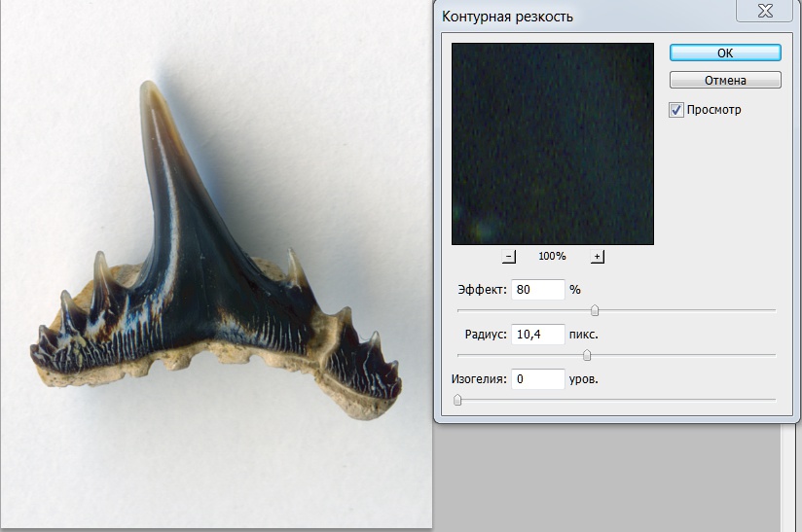
Task: Click the Эффект label text
Action: pos(482,290)
